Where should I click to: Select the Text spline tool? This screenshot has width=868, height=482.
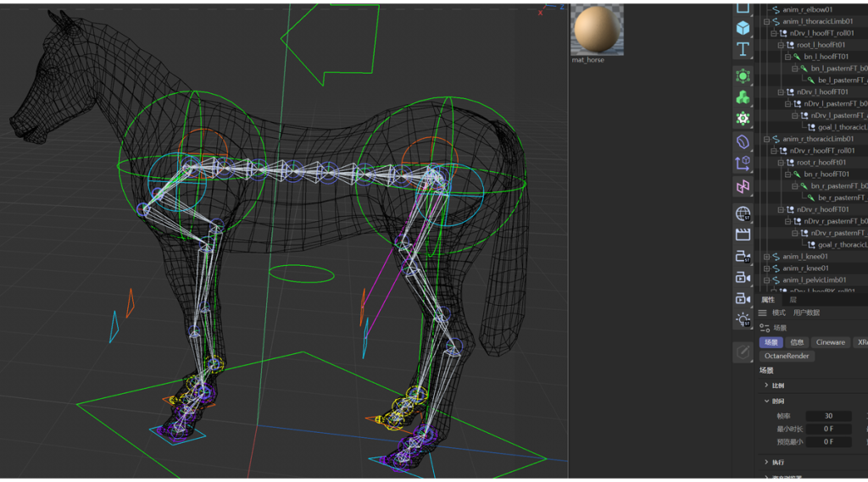click(x=743, y=50)
